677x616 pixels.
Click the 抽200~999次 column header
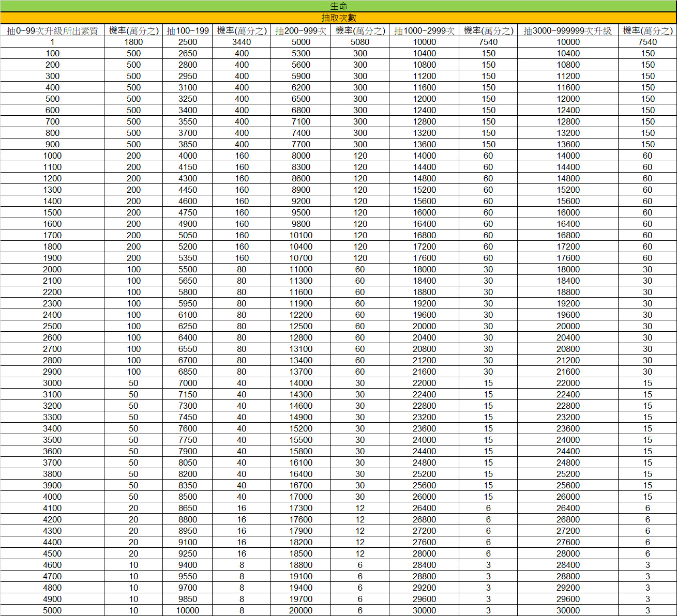tap(300, 30)
